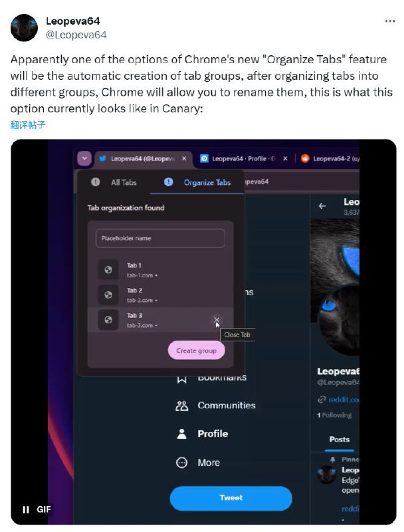Screen dimensions: 404x532
Task: Expand the purple tab search dropdown arrow
Action: click(x=84, y=158)
